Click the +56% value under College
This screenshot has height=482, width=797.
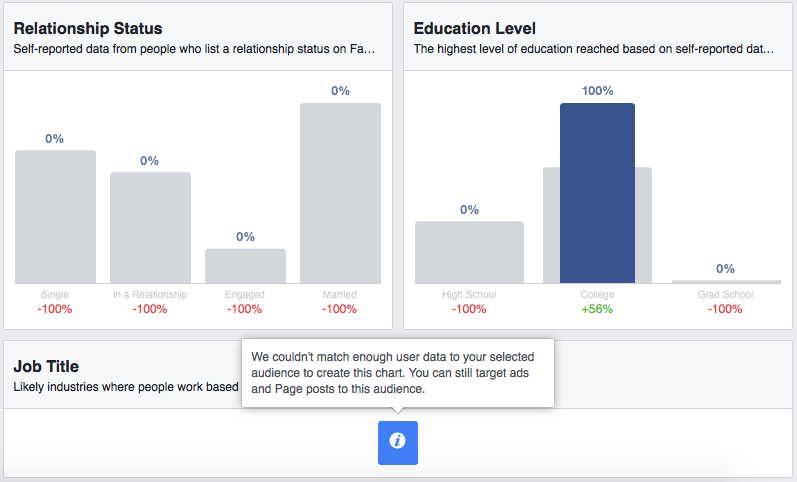pyautogui.click(x=597, y=309)
